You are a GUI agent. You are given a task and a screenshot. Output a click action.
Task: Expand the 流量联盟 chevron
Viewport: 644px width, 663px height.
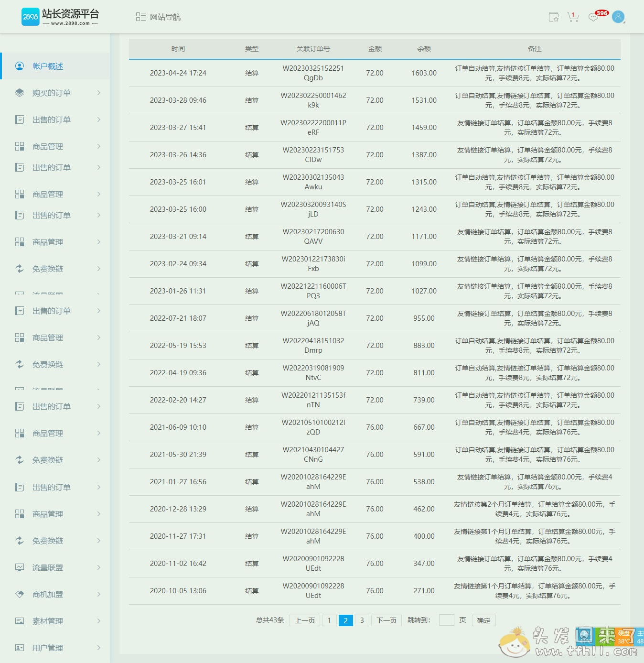99,567
